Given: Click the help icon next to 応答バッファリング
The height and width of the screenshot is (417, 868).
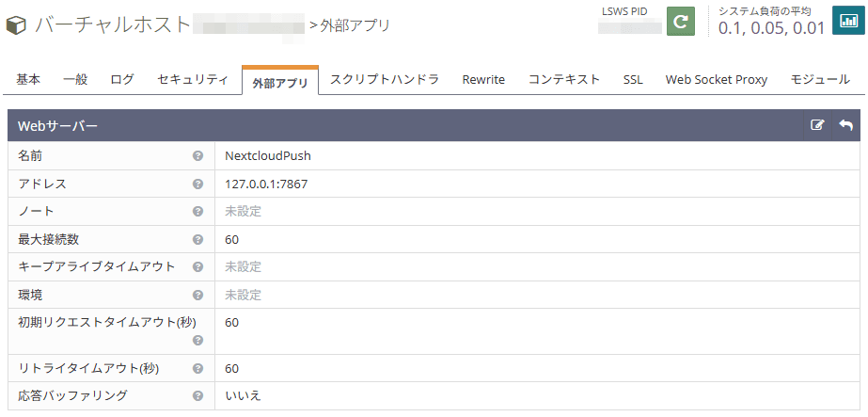Looking at the screenshot, I should point(197,396).
